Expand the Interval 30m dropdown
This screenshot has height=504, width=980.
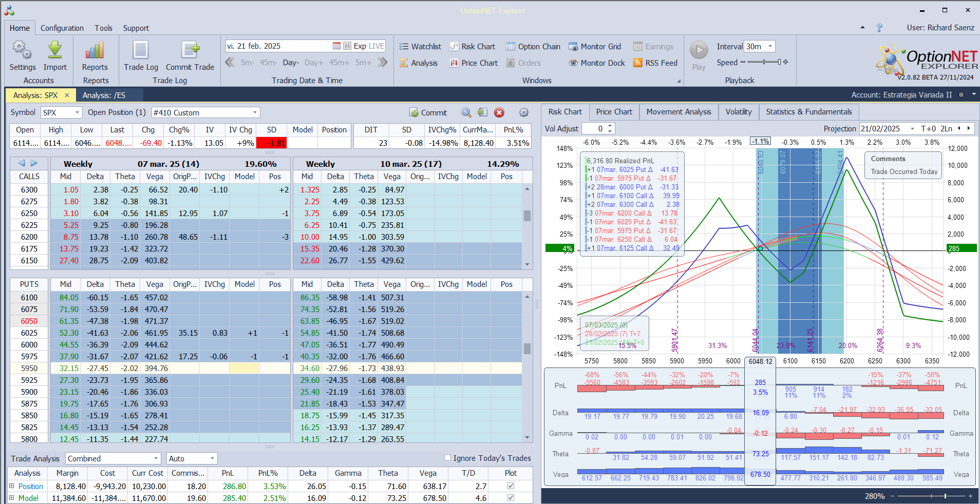pos(770,47)
